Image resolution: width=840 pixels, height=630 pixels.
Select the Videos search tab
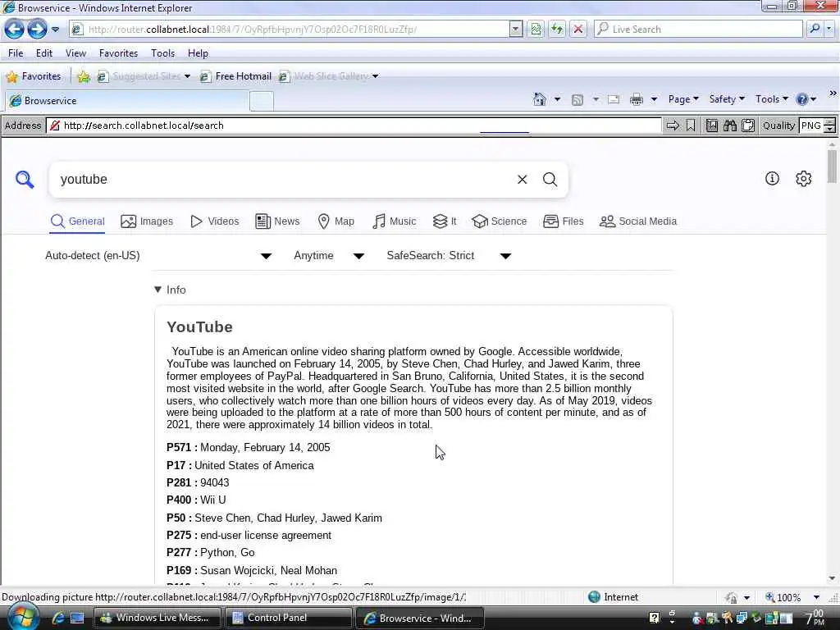(215, 221)
